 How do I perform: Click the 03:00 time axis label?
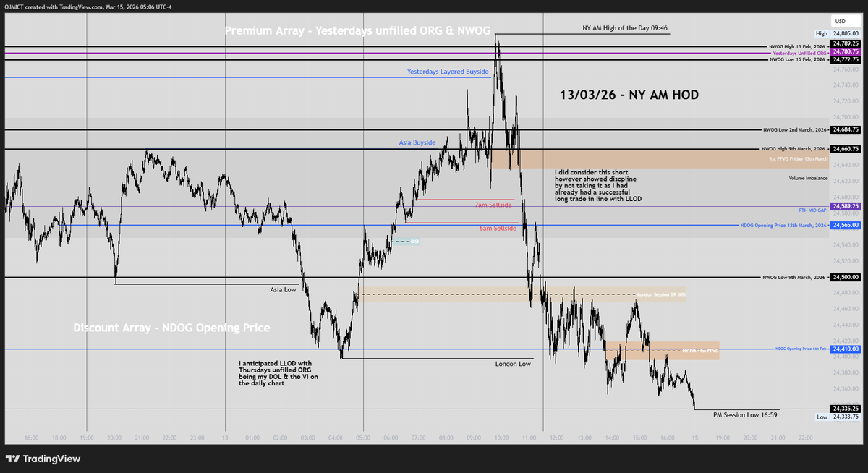point(307,438)
